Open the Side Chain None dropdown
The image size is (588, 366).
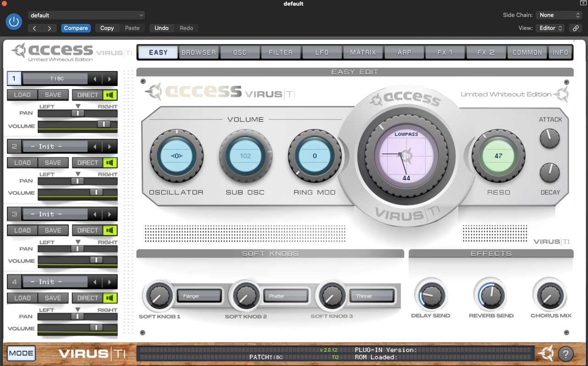pyautogui.click(x=558, y=15)
